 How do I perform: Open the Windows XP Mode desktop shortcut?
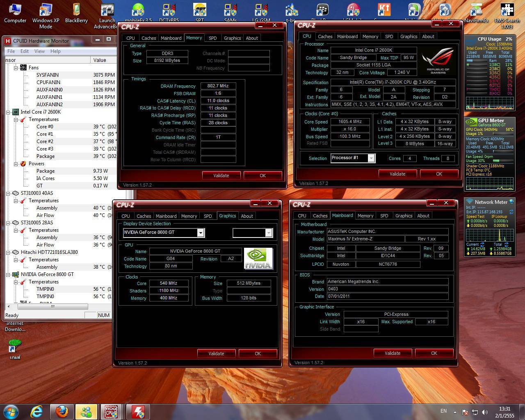[x=46, y=16]
